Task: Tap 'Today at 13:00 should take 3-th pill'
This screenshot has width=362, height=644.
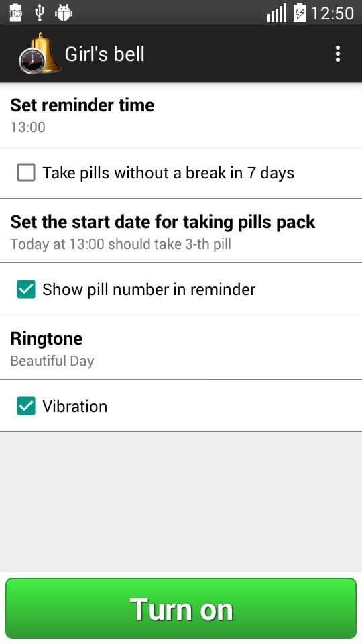Action: (121, 244)
